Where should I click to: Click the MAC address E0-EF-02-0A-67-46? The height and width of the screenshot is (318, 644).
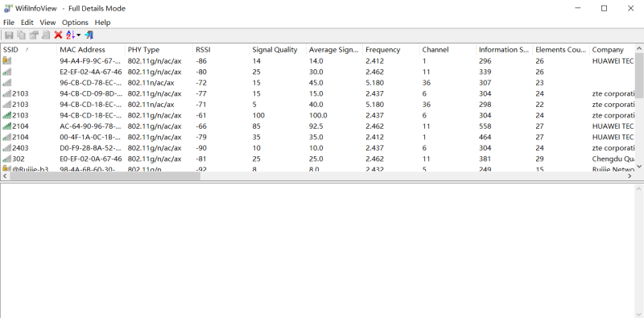tap(91, 159)
